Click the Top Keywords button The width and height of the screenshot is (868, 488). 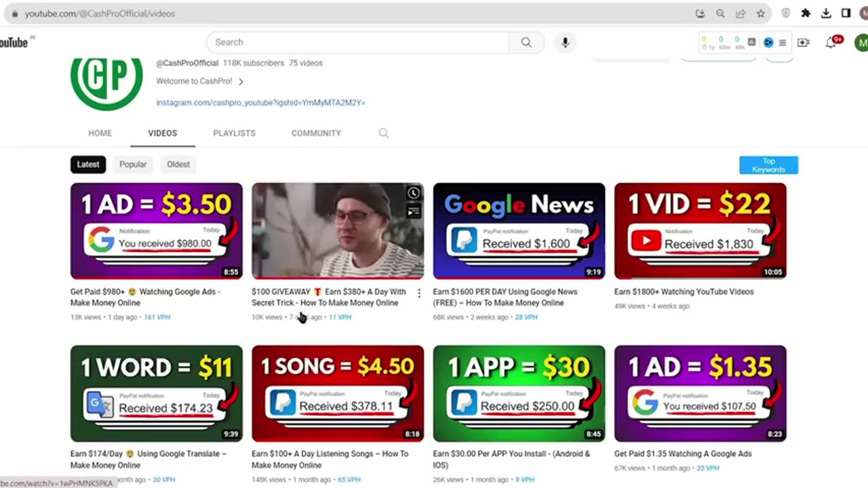(768, 165)
